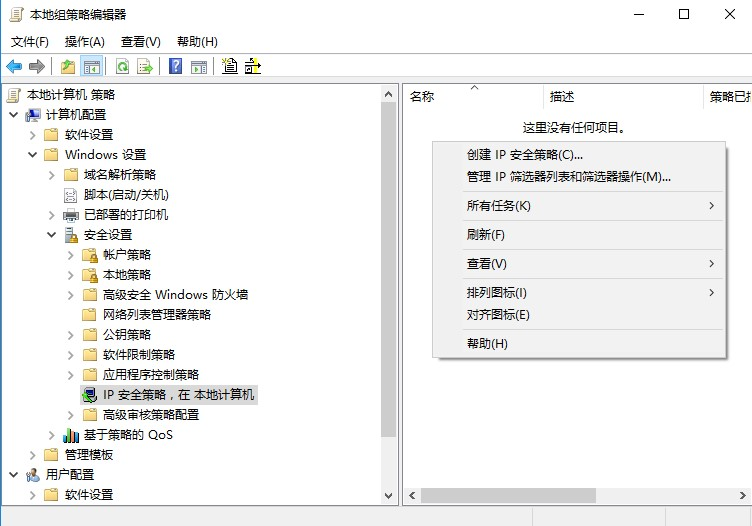Choose 创建 IP 安全策略(C)... from context menu
The image size is (752, 526).
579,155
